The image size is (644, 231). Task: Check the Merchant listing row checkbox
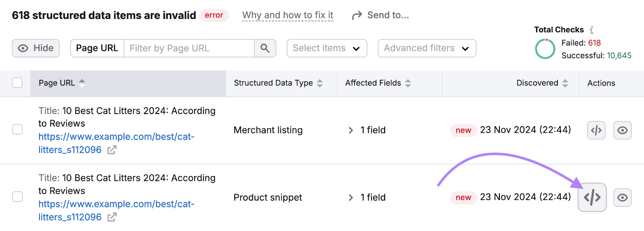coord(17,129)
